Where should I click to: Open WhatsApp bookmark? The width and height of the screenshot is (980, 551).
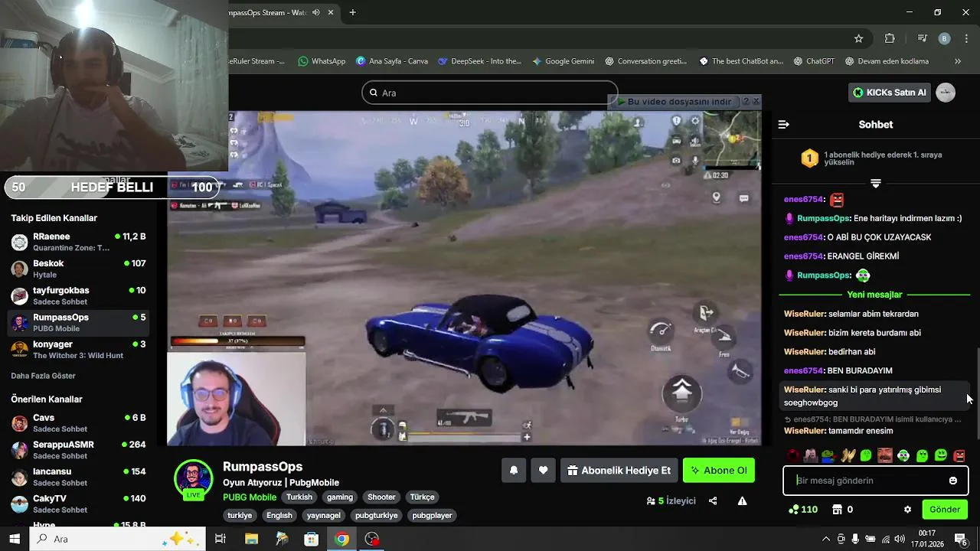pyautogui.click(x=322, y=61)
